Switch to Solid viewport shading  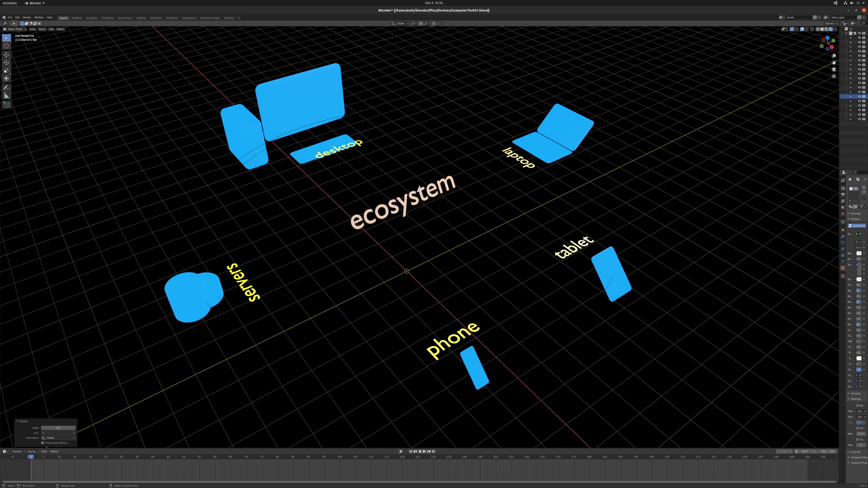click(822, 29)
